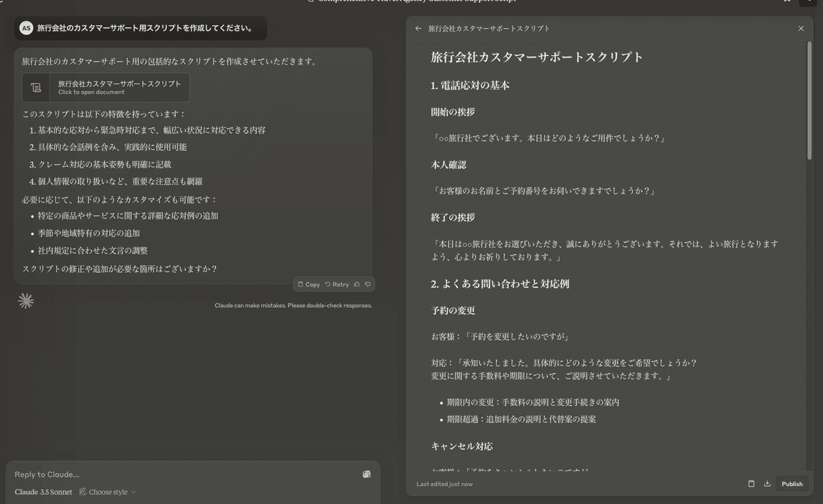The height and width of the screenshot is (504, 823).
Task: Copy artifact content using clipboard icon
Action: tap(751, 483)
